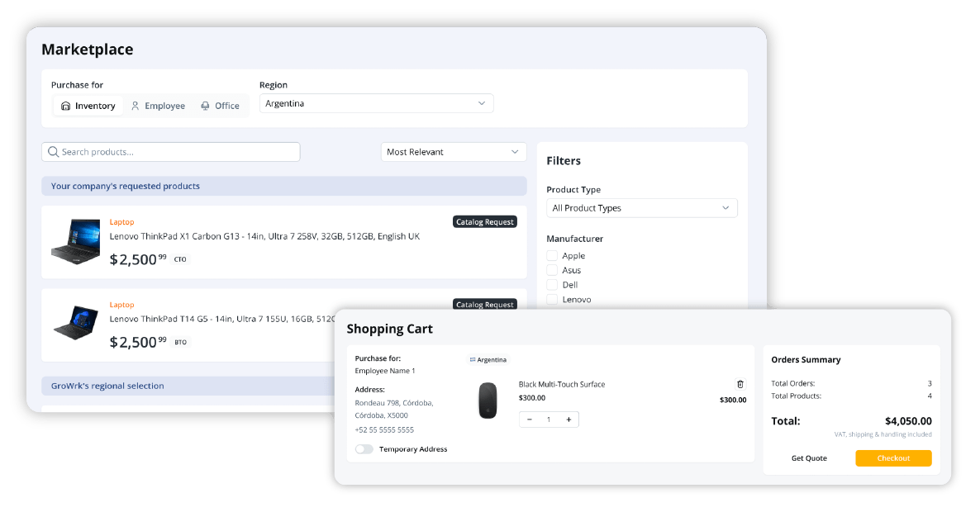Click the yellow Checkout button
Viewport: 980px width, 512px height.
click(892, 458)
